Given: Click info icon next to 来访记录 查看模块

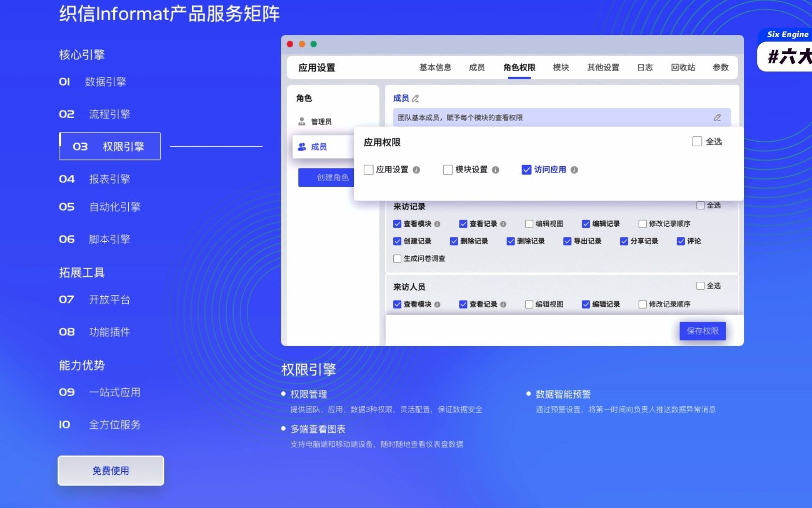Looking at the screenshot, I should click(x=437, y=224).
